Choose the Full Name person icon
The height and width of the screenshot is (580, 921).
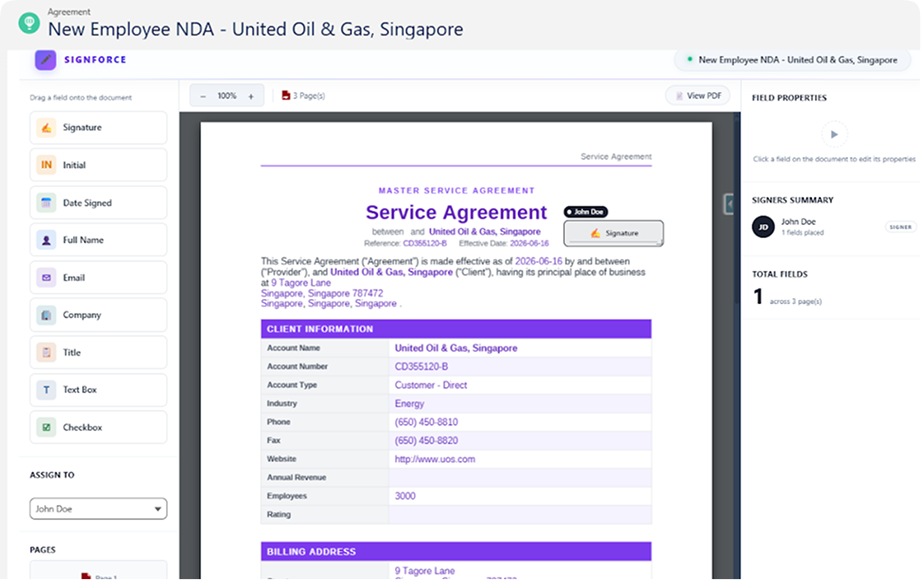(x=46, y=240)
